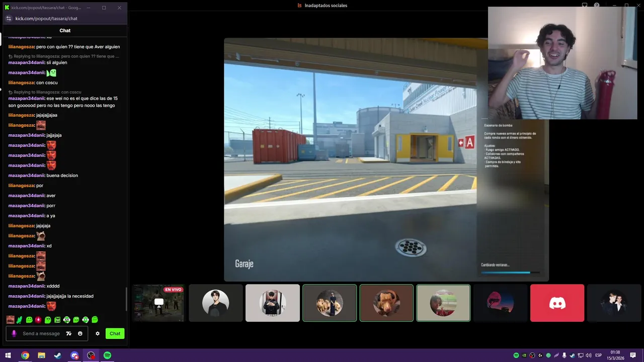Screen dimensions: 644x362
Task: Click username mazapan34danii on 'xdddd' message
Action: (x=27, y=286)
